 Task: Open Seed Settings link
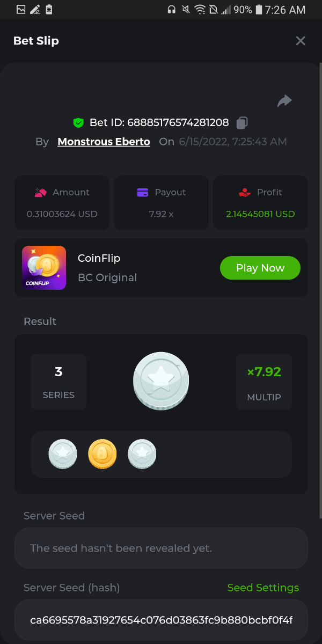click(x=263, y=588)
